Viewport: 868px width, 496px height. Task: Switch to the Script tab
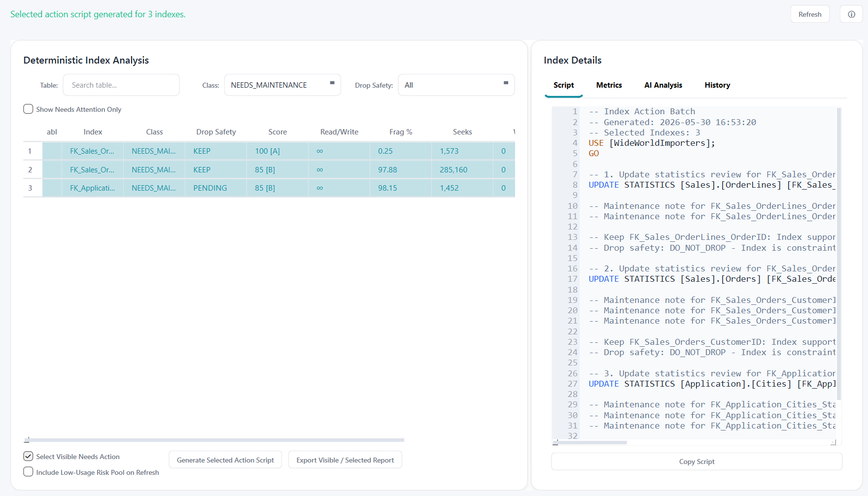point(563,85)
